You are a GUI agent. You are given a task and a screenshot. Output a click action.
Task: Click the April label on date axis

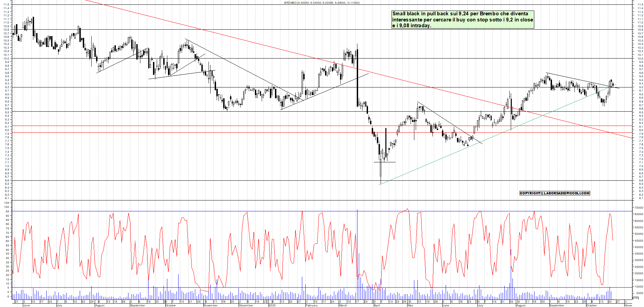(x=377, y=305)
